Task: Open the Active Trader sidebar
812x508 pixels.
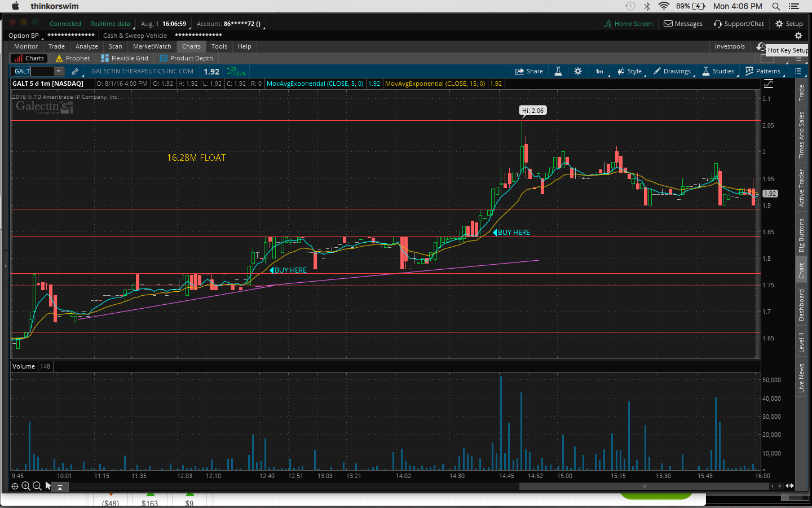Action: pos(801,188)
